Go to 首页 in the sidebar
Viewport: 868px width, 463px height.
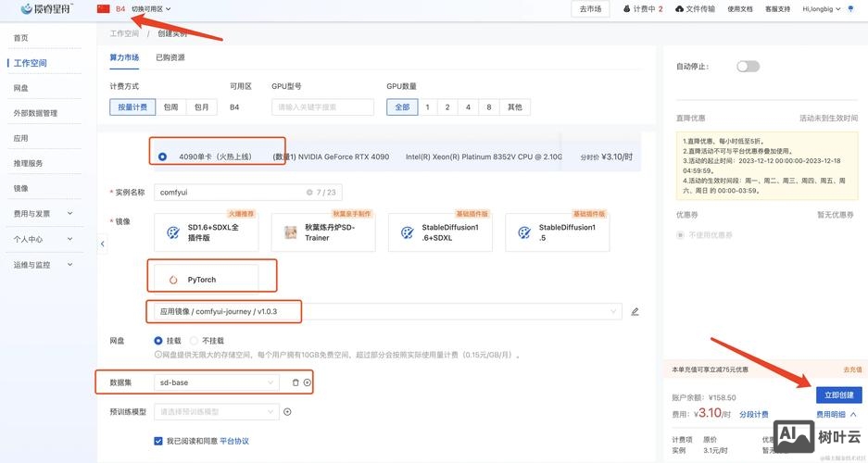21,38
